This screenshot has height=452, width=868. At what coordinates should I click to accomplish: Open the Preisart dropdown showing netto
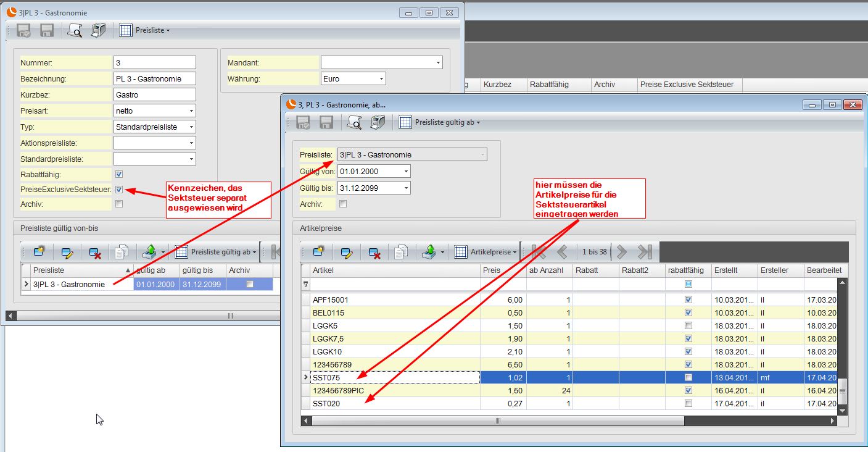coord(192,111)
